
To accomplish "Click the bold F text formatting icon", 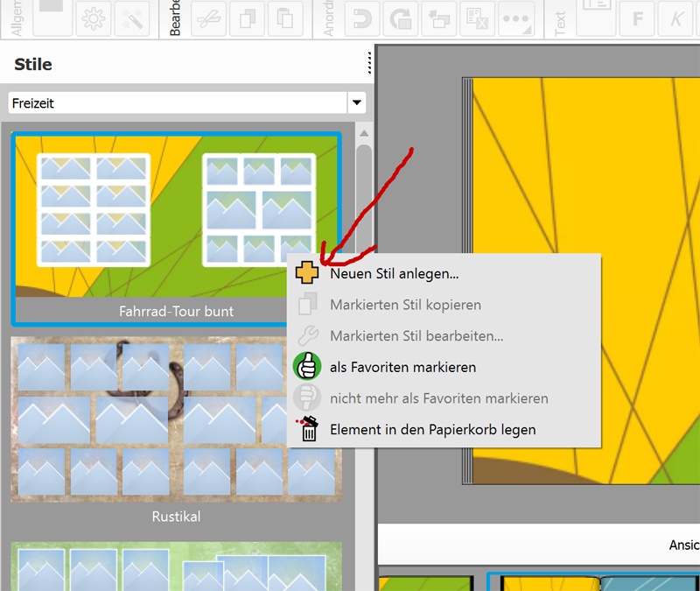I will tap(638, 18).
